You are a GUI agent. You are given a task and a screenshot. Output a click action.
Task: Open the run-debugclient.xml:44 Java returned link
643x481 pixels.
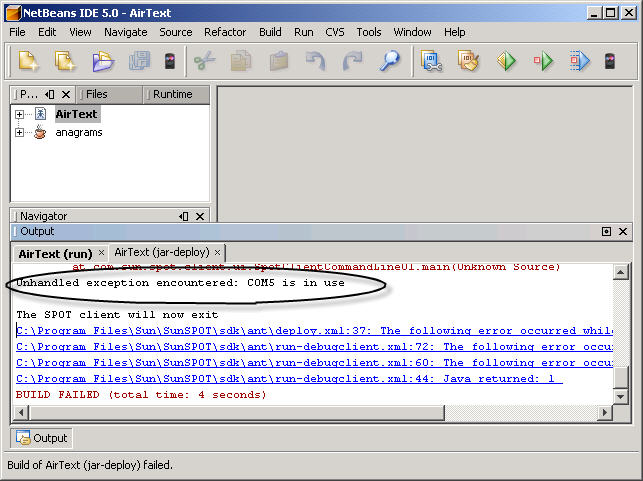(x=289, y=378)
